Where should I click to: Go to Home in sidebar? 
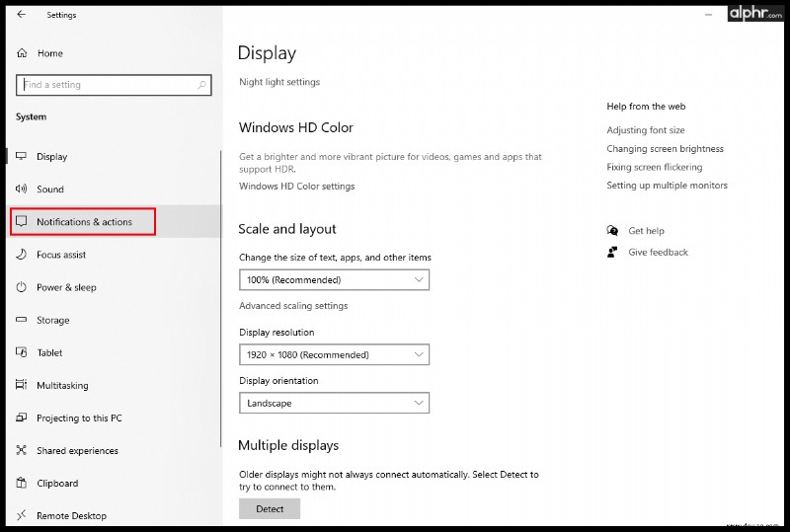tap(50, 53)
